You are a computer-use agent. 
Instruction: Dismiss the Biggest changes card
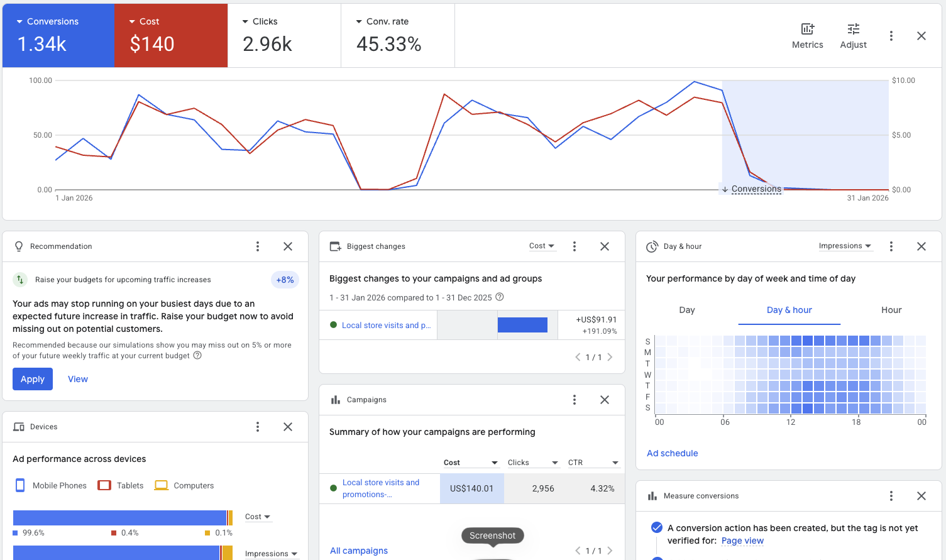tap(605, 246)
